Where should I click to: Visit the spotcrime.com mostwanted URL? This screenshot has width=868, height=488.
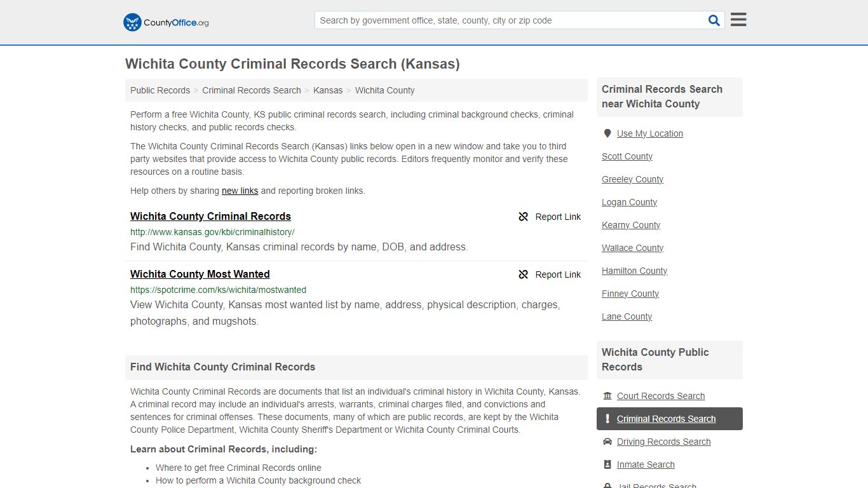coord(218,290)
